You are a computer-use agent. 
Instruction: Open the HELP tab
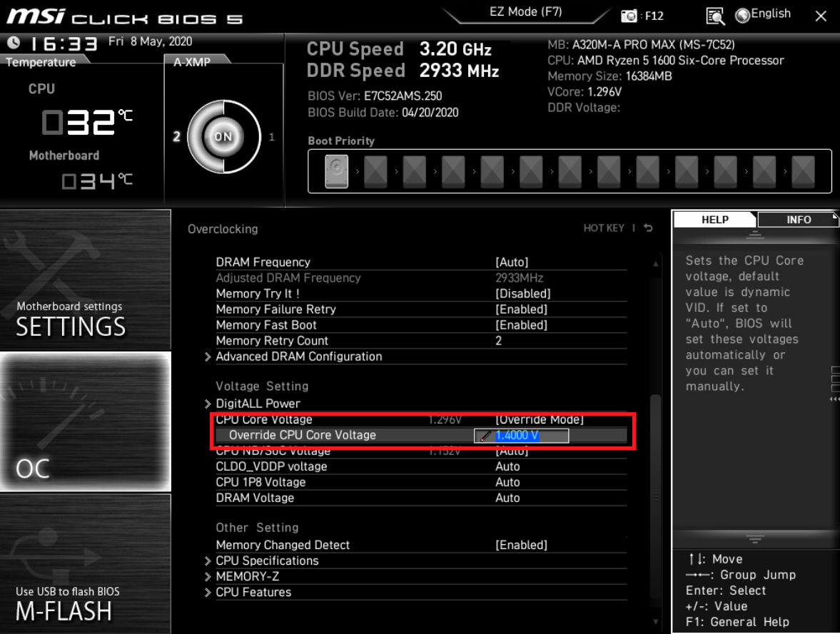coord(714,220)
